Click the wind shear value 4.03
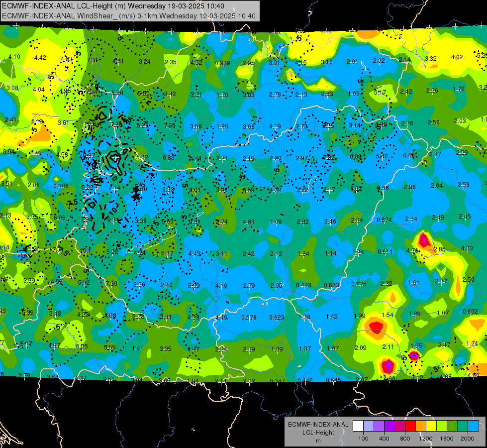 (467, 248)
